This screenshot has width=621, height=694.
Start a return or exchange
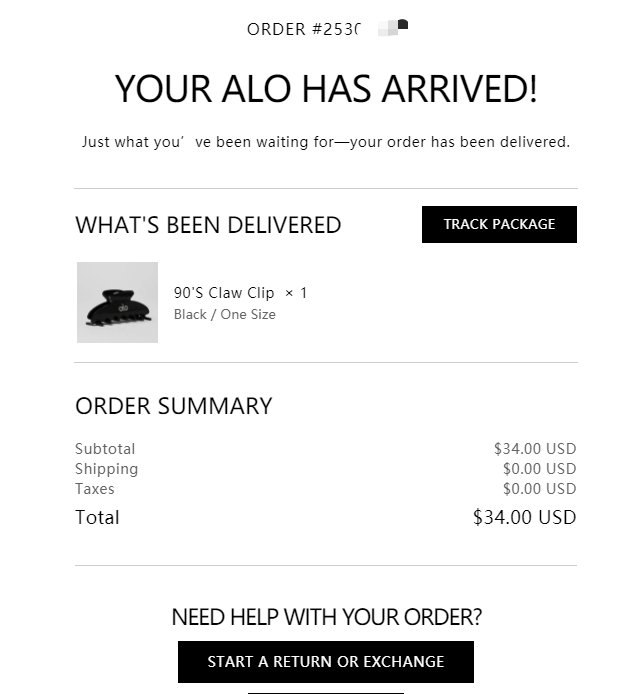click(325, 662)
